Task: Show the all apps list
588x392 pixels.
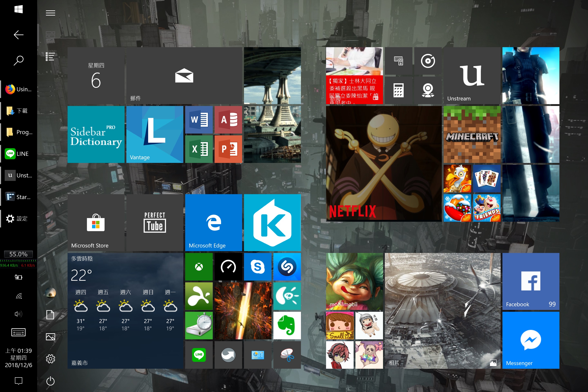Action: pyautogui.click(x=50, y=57)
